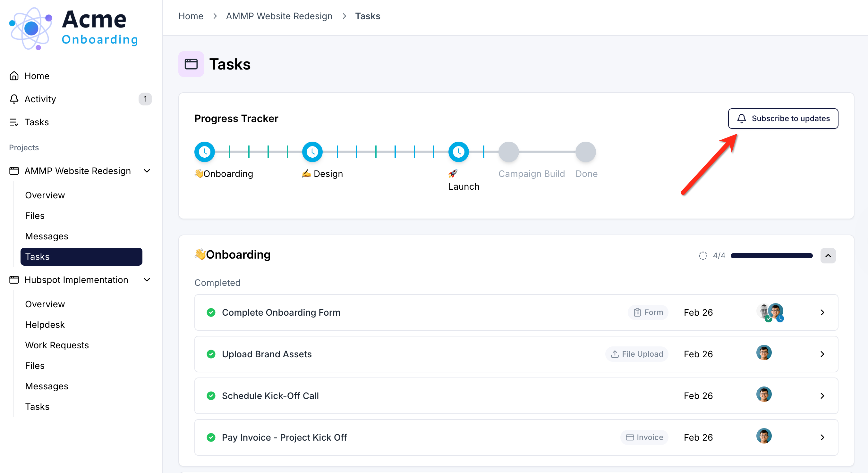
Task: Open Messages under AMMP Website Redesign
Action: [x=47, y=236]
